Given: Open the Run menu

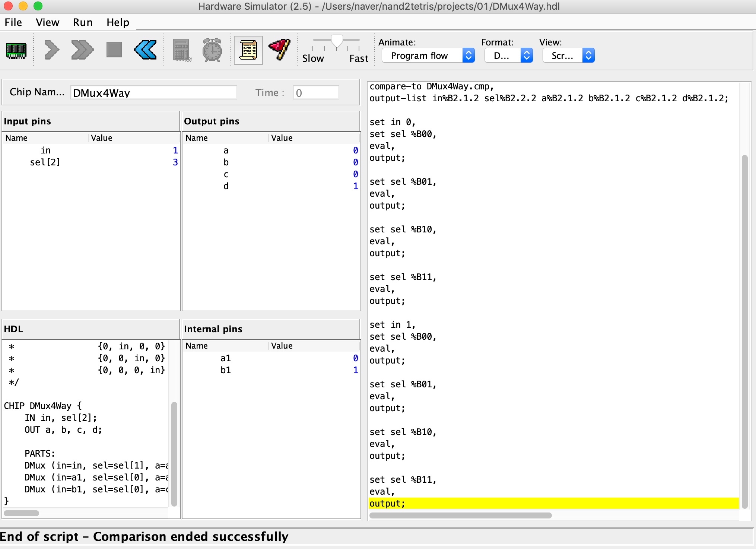Looking at the screenshot, I should [x=83, y=22].
